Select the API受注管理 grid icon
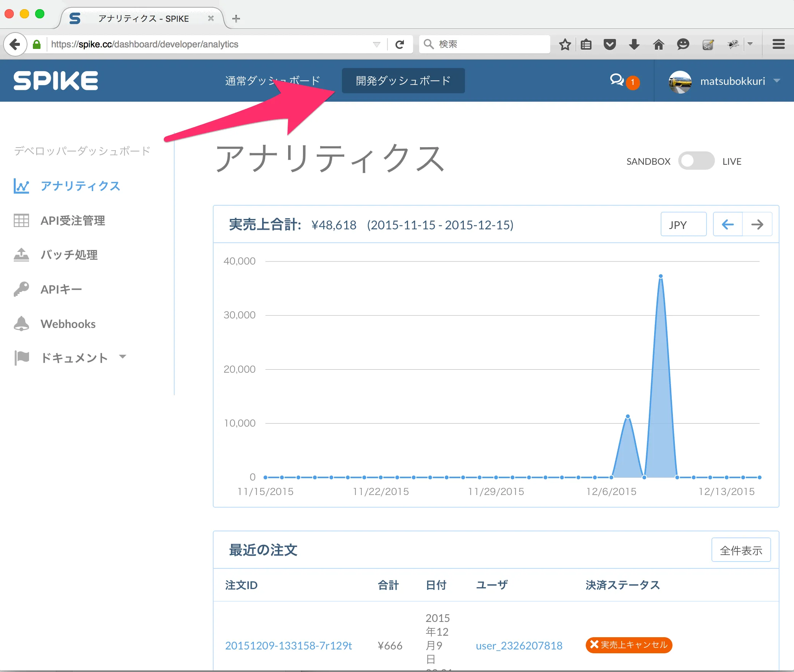 [21, 221]
